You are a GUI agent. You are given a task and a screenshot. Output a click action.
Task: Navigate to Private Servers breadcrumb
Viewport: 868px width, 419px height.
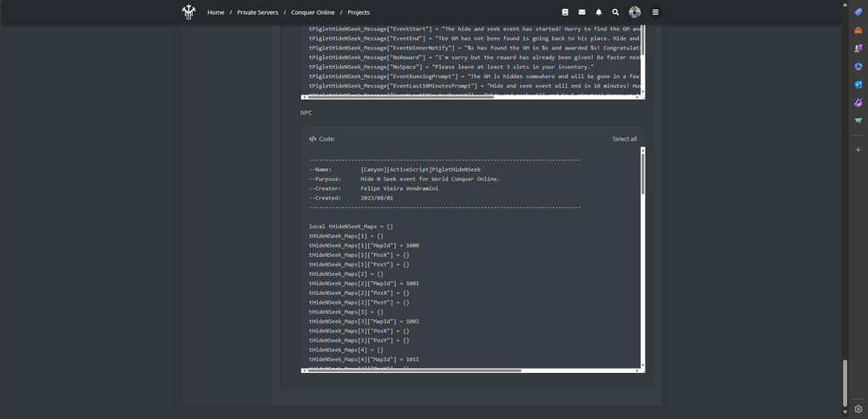[257, 12]
